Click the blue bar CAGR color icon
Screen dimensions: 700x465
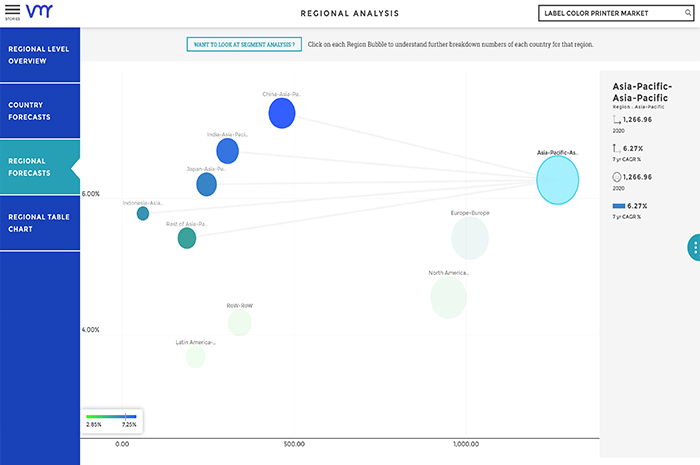click(x=619, y=206)
